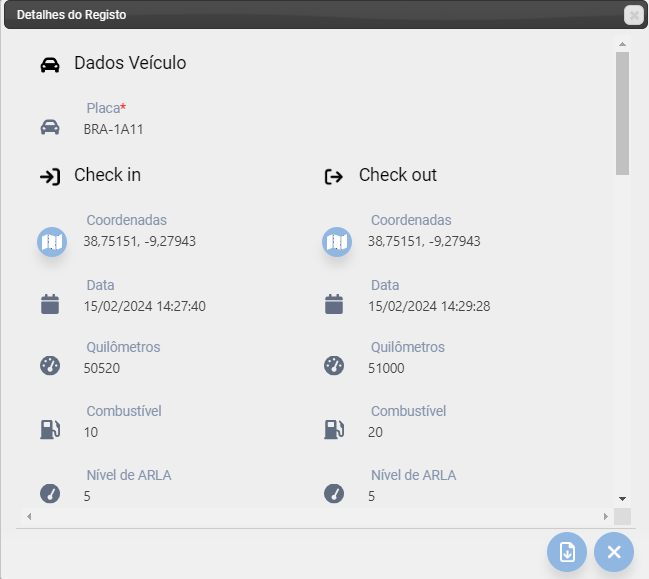649x579 pixels.
Task: Close the Detalhes do Registo dialog
Action: 634,15
